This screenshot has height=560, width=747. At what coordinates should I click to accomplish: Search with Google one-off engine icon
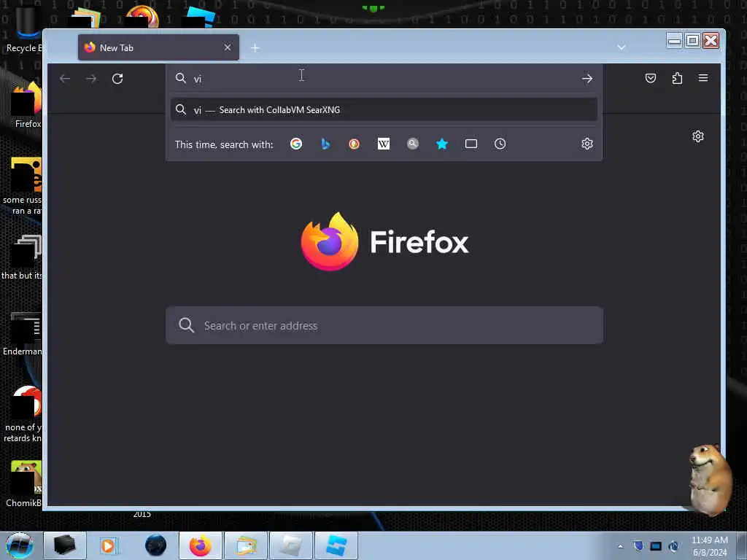296,144
